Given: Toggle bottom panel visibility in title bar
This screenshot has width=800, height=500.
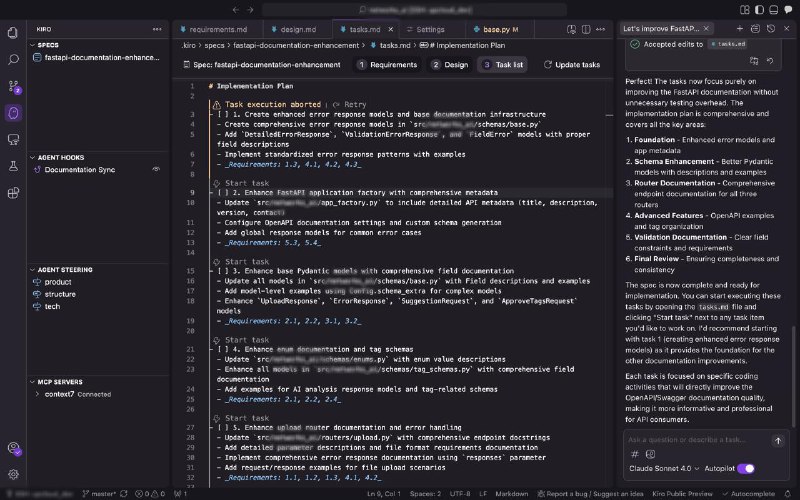Looking at the screenshot, I should click(x=773, y=10).
